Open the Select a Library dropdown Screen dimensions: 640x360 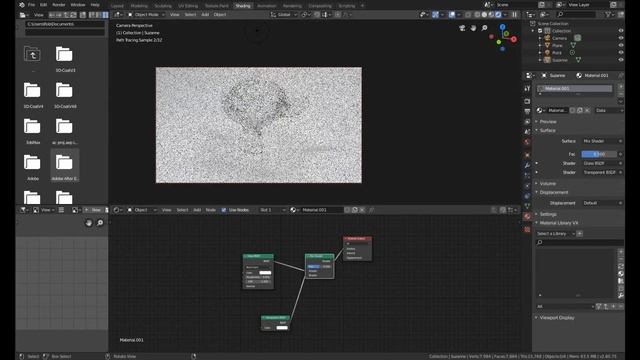tap(555, 233)
